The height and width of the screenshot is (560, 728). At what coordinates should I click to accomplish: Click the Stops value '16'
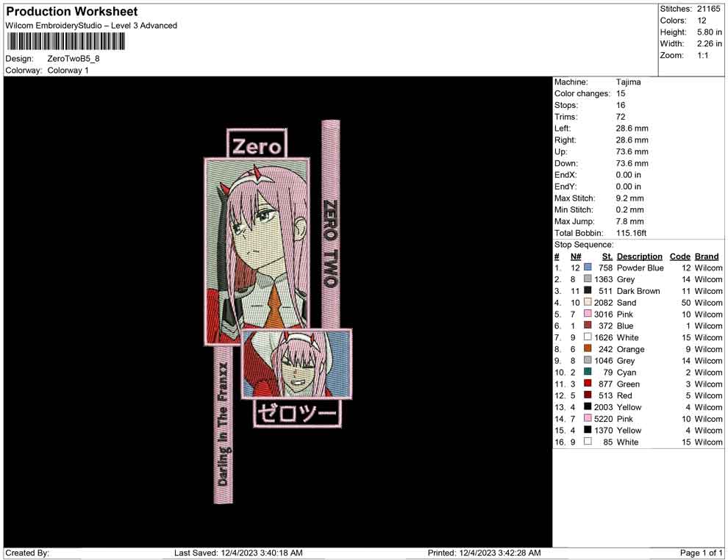coord(621,105)
